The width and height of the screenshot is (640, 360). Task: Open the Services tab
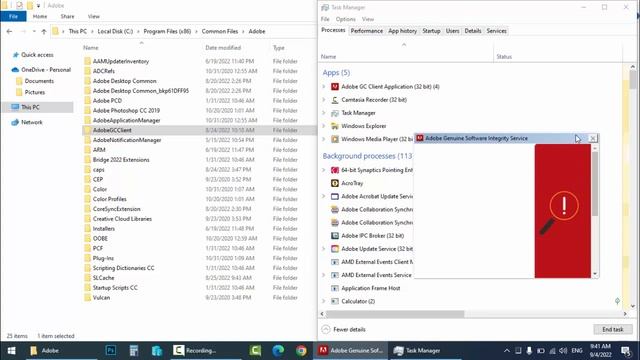pyautogui.click(x=496, y=31)
